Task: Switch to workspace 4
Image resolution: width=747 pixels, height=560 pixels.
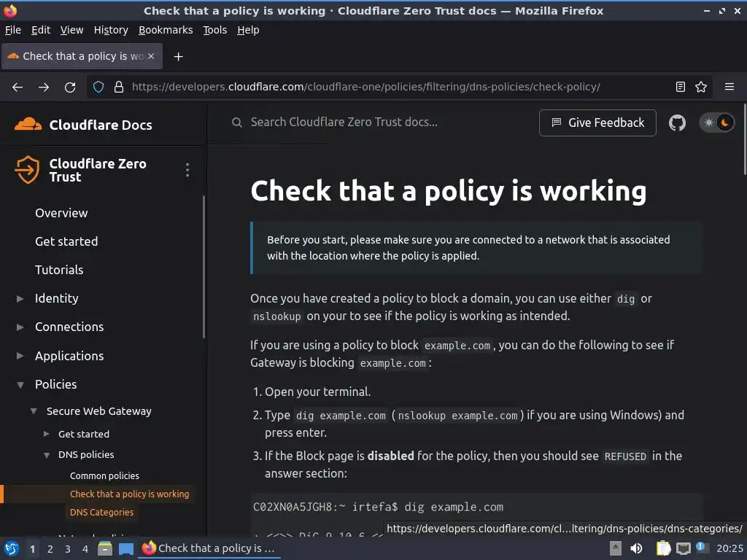Action: point(85,549)
